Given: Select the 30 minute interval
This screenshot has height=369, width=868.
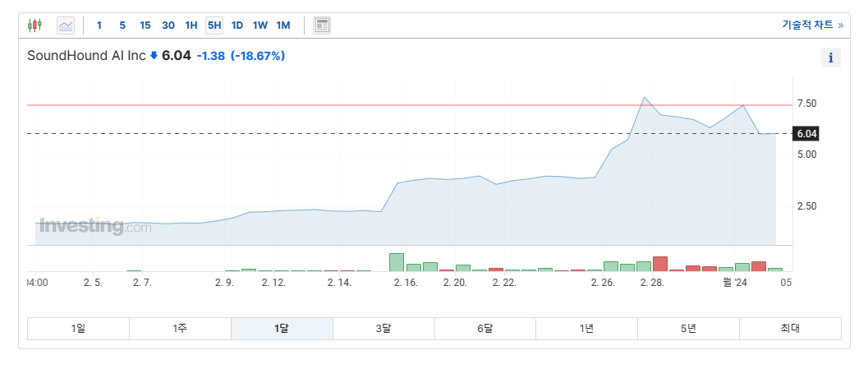Looking at the screenshot, I should pos(168,25).
